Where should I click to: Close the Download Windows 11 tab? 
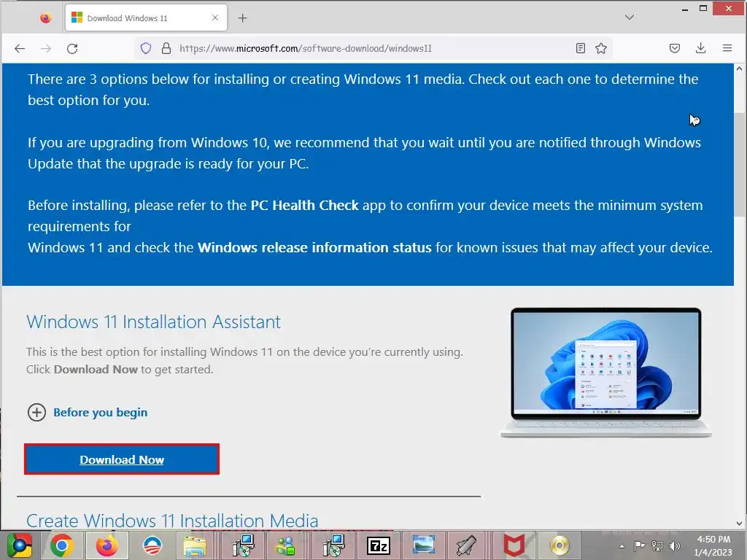[x=215, y=17]
